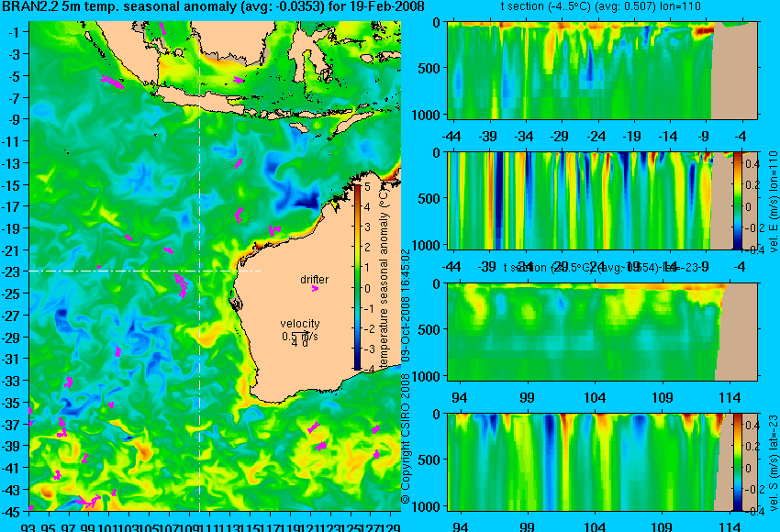Click the '-13' latitude tick on the map axis
Image resolution: width=780 pixels, height=532 pixels.
tap(13, 163)
